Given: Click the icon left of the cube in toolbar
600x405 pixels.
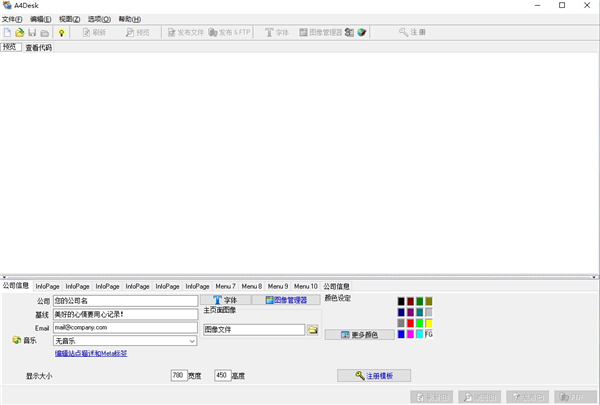Looking at the screenshot, I should 349,33.
